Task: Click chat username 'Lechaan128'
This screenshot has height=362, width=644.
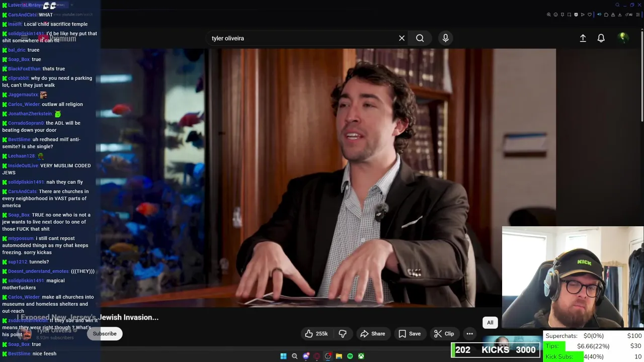Action: tap(21, 156)
